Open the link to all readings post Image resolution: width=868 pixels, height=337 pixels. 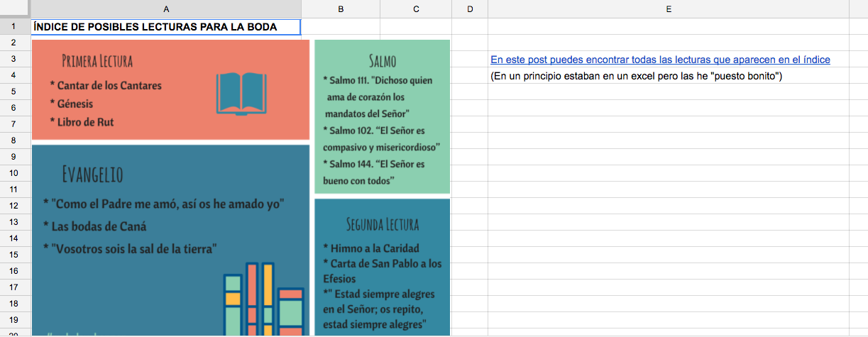[x=659, y=60]
